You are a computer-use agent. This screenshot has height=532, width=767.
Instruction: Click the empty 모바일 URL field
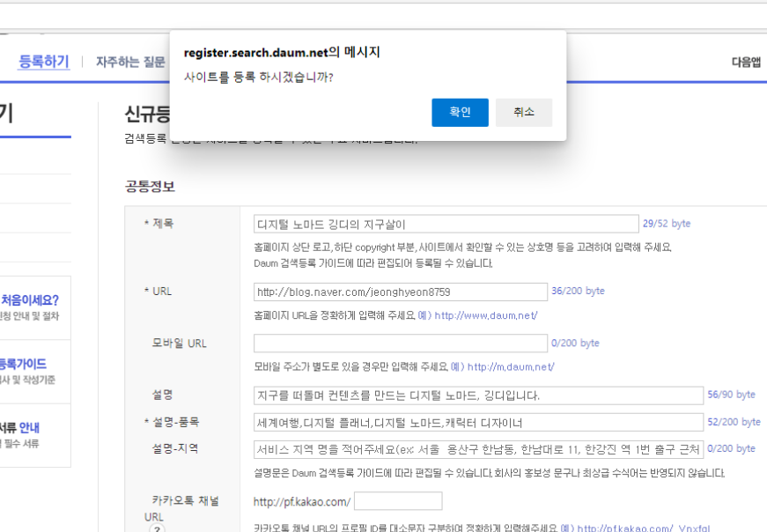(400, 344)
